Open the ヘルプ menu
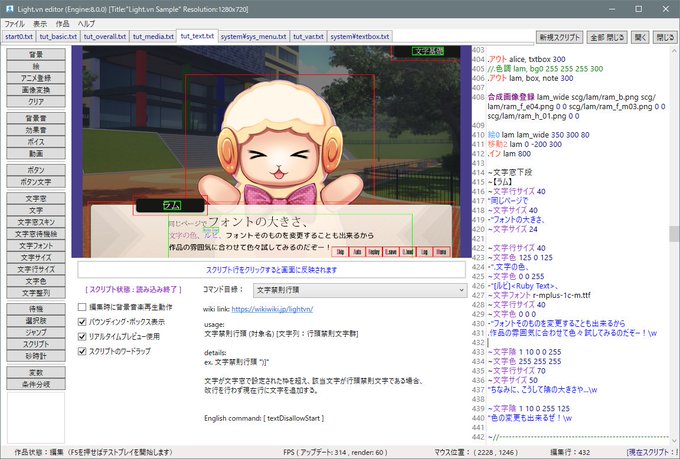Viewport: 680px width, 459px height. click(86, 23)
